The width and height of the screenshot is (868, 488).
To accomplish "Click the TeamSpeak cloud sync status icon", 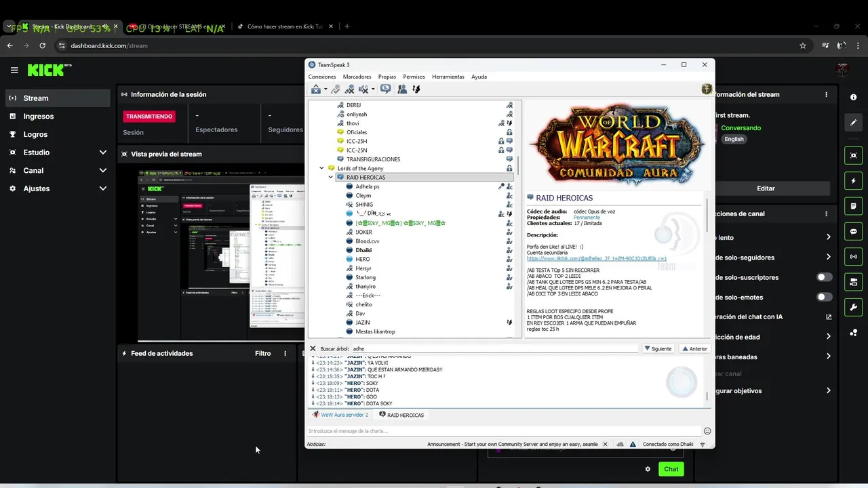I will [x=620, y=445].
